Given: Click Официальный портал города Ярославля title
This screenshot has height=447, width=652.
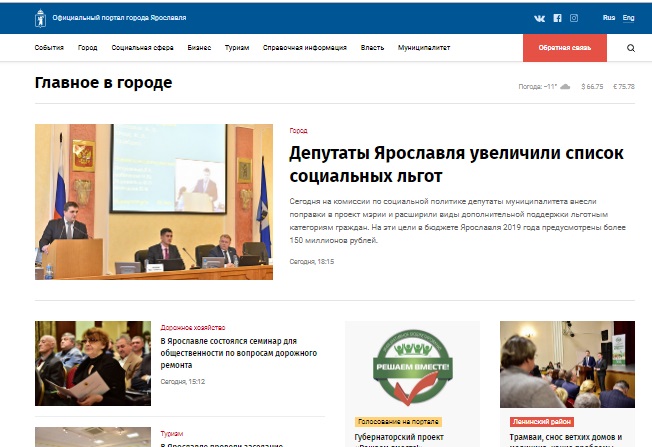Looking at the screenshot, I should [119, 18].
